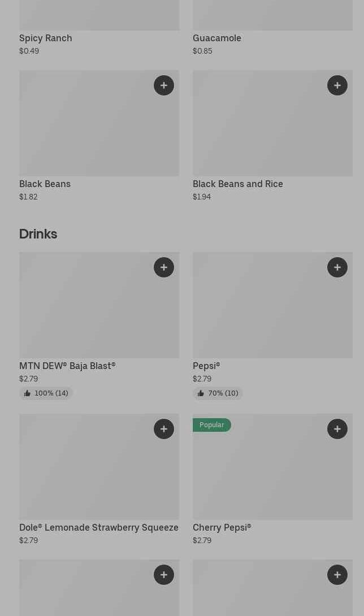Click 70% (10) rating on Pepsi
This screenshot has width=364, height=616.
point(218,393)
